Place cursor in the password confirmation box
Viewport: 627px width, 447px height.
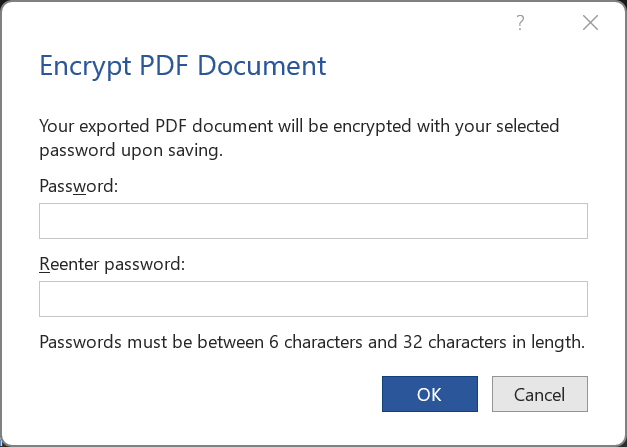tap(313, 299)
